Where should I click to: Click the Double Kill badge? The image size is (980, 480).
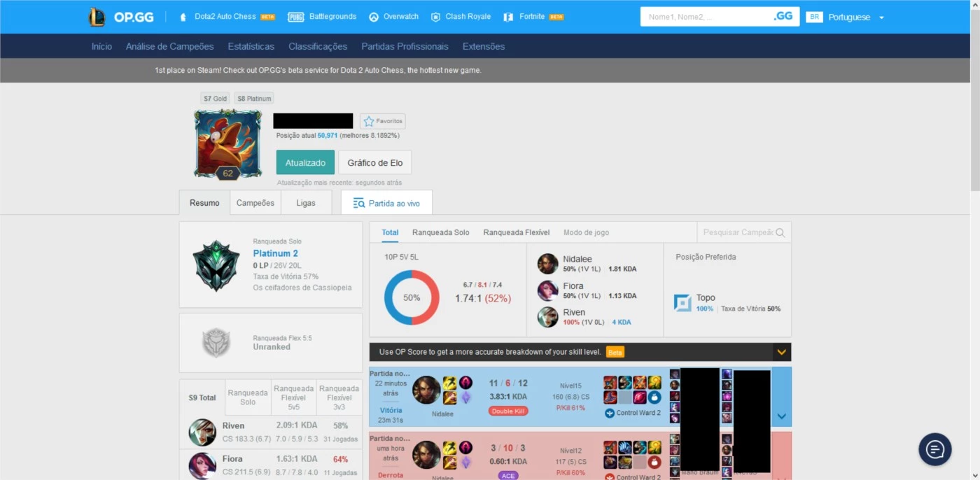click(508, 411)
